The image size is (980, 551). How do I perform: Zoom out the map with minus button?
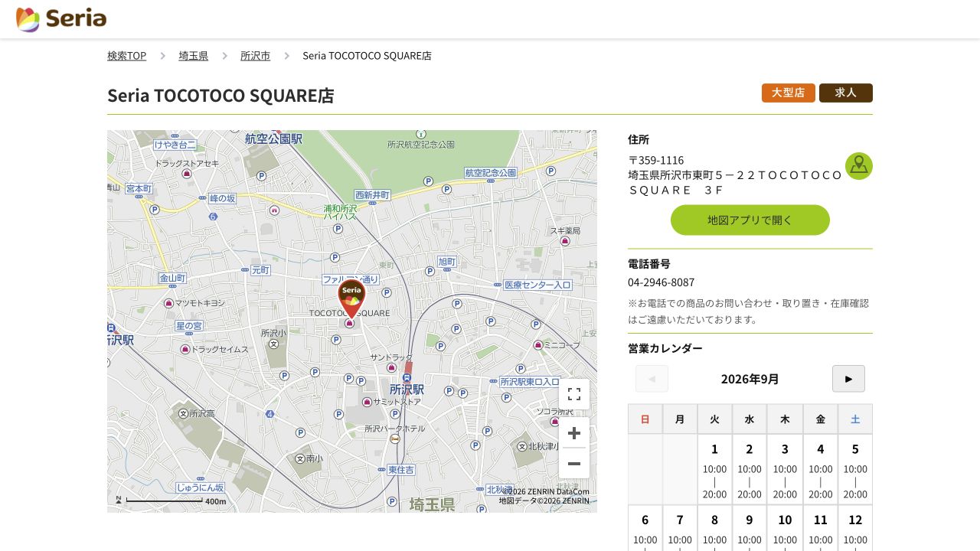tap(574, 464)
